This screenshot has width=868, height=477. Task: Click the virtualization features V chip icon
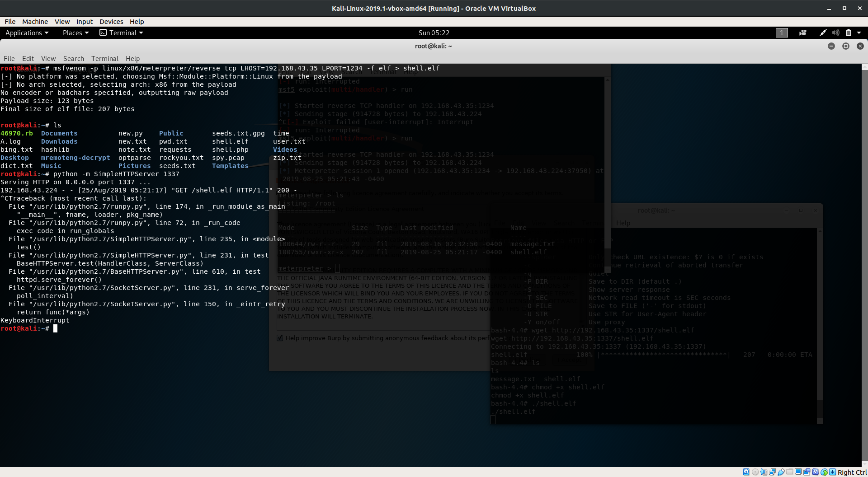click(815, 472)
